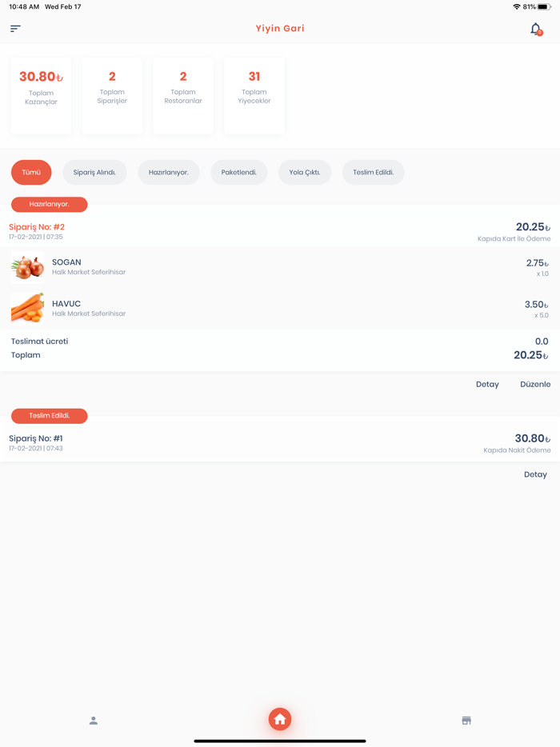Tap the HAVUC carrot thumbnail
This screenshot has width=560, height=747.
[27, 308]
